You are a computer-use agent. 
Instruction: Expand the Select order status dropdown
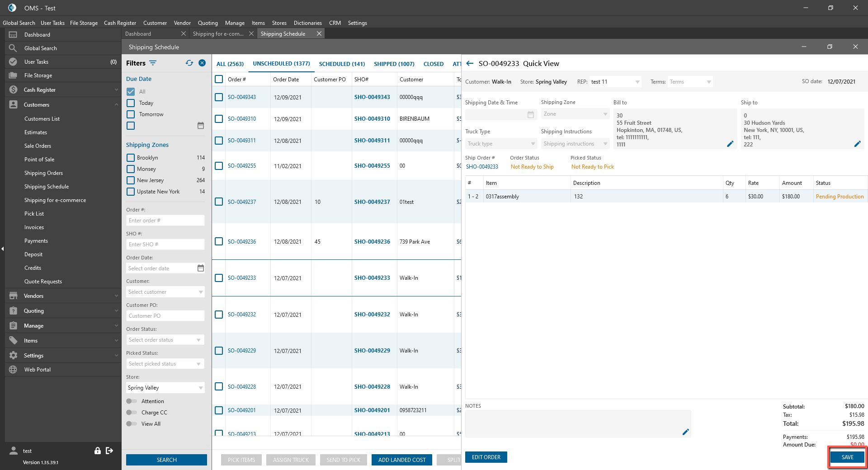click(x=165, y=340)
